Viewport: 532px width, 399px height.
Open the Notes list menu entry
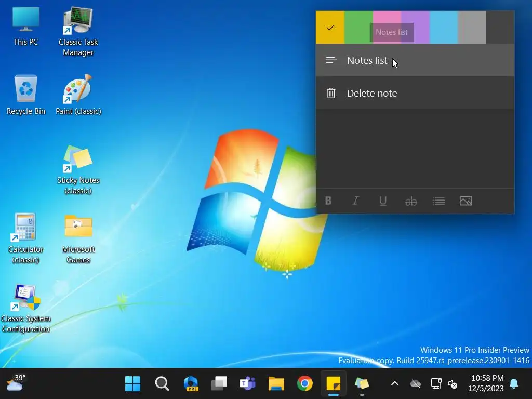pos(415,60)
